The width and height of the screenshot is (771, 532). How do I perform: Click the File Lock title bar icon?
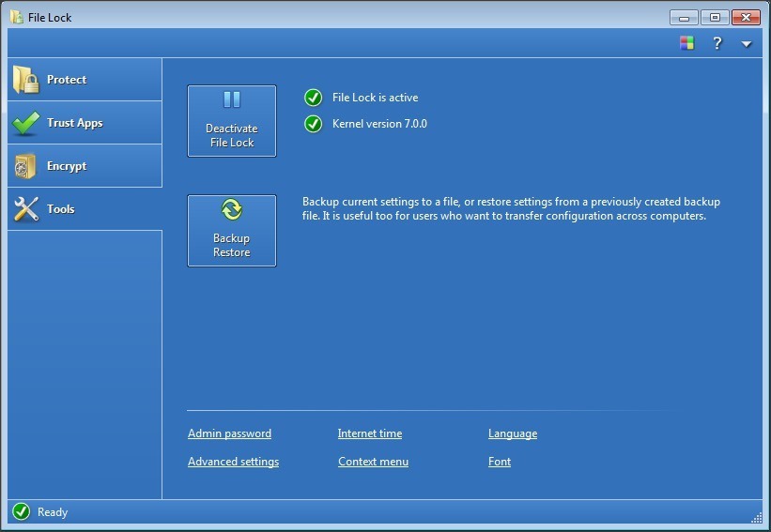point(17,17)
